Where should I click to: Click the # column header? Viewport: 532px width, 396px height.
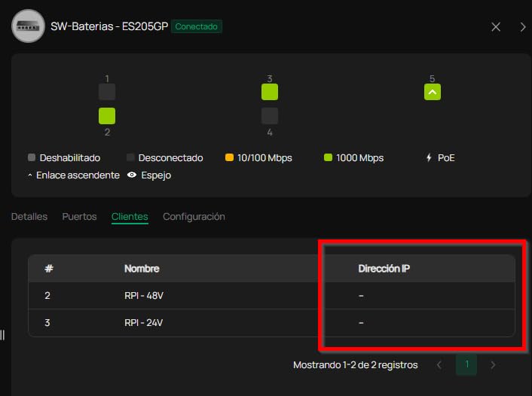pos(49,269)
